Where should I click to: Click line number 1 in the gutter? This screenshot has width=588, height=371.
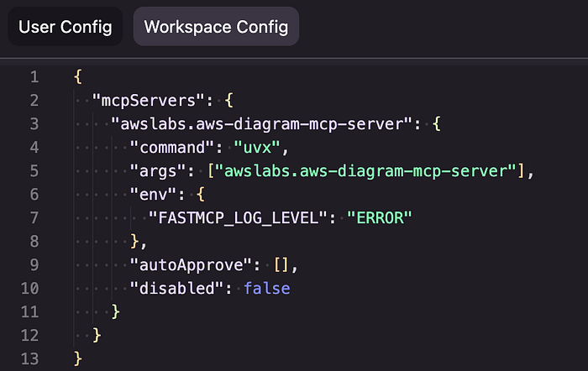point(34,77)
